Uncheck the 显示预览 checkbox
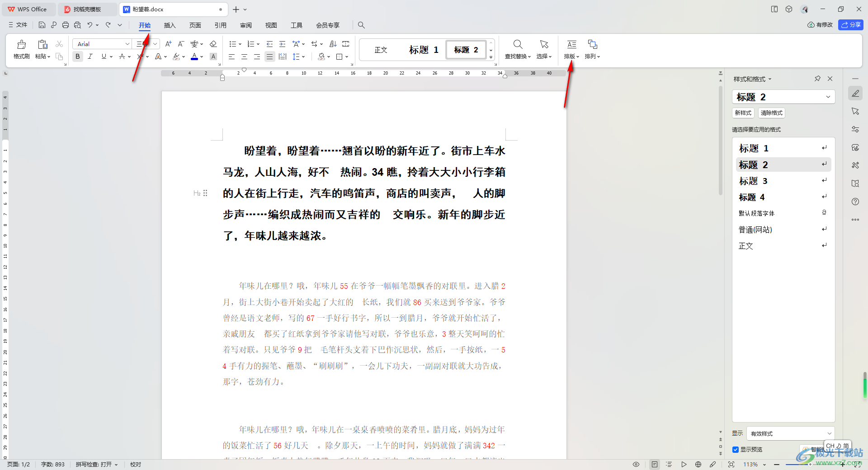Viewport: 868px width, 470px height. (x=736, y=449)
